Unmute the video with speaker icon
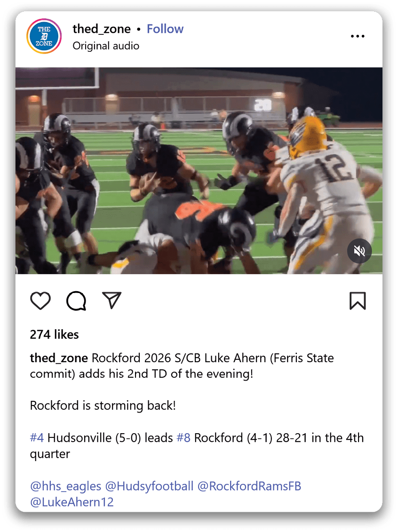This screenshot has width=398, height=532. tap(359, 251)
